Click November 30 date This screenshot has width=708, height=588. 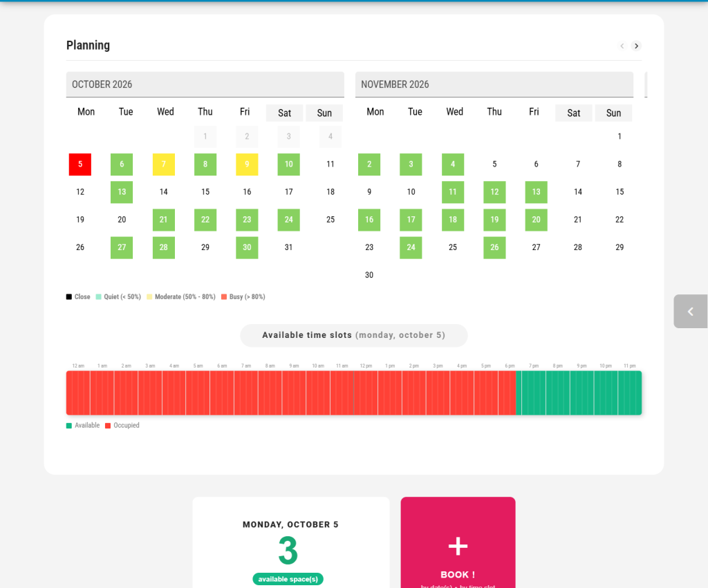tap(369, 275)
